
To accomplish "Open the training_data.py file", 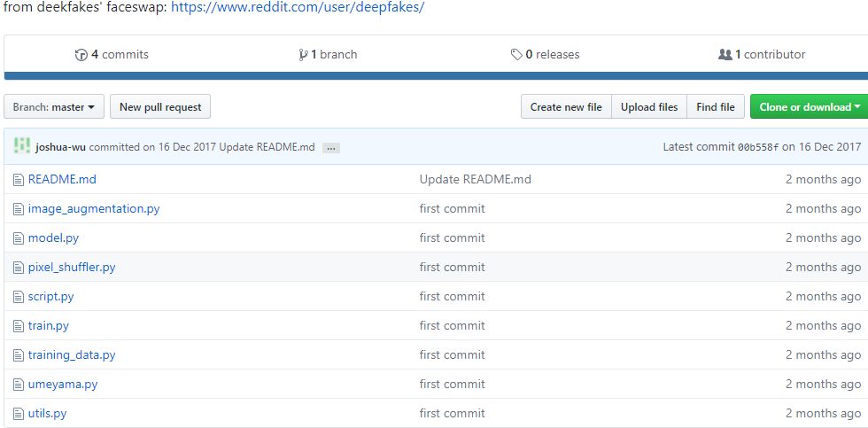I will [72, 355].
